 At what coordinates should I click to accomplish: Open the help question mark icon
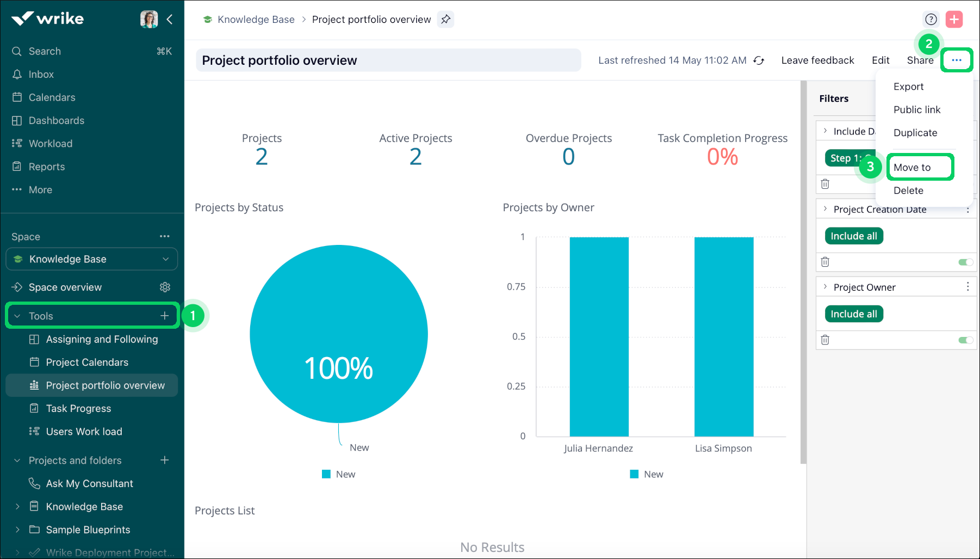[931, 20]
